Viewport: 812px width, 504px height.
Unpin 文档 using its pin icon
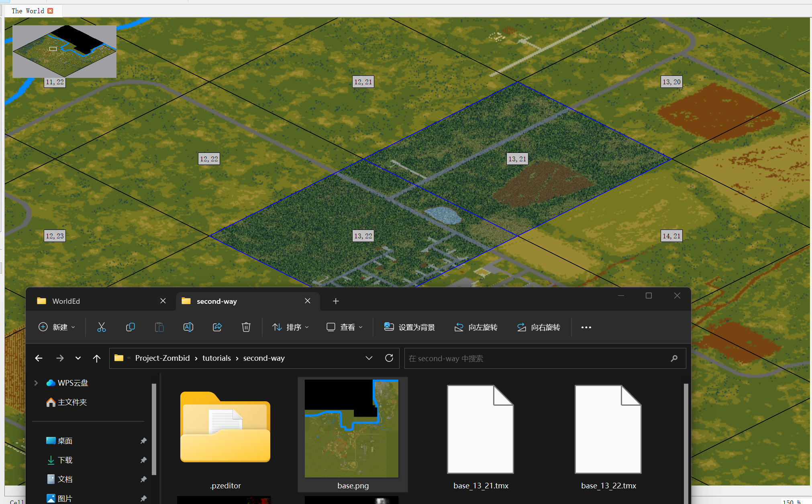coord(143,479)
